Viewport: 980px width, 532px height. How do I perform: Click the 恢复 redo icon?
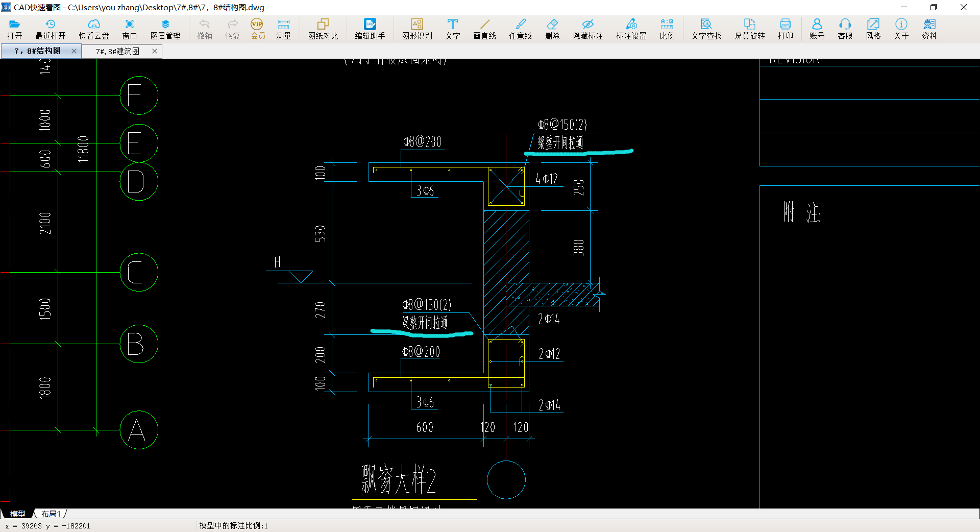click(233, 29)
